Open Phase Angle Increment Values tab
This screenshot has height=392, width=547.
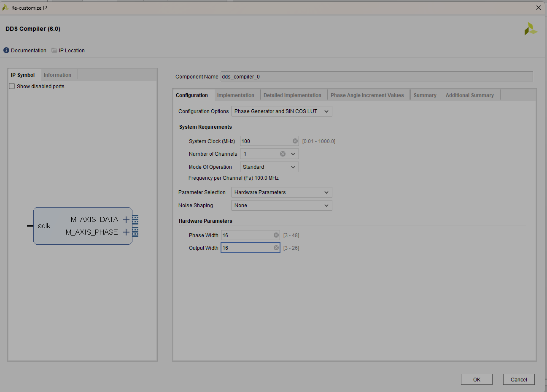[367, 95]
